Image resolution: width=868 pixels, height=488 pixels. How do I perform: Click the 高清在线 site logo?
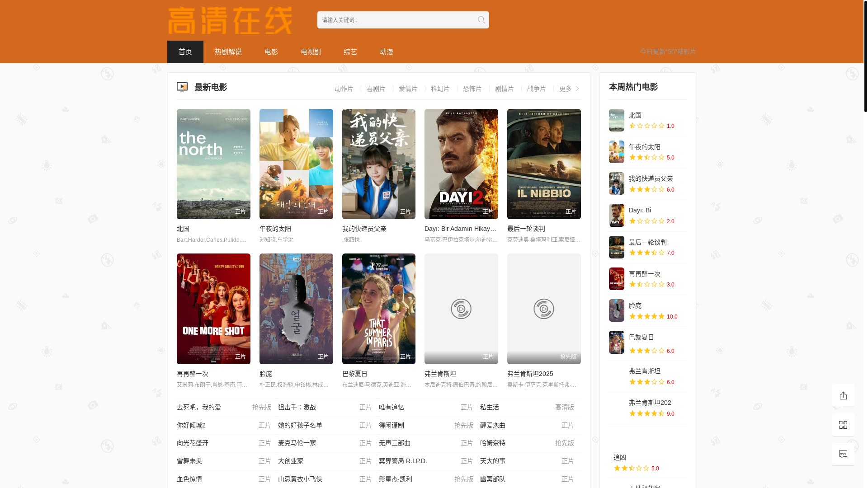click(230, 21)
